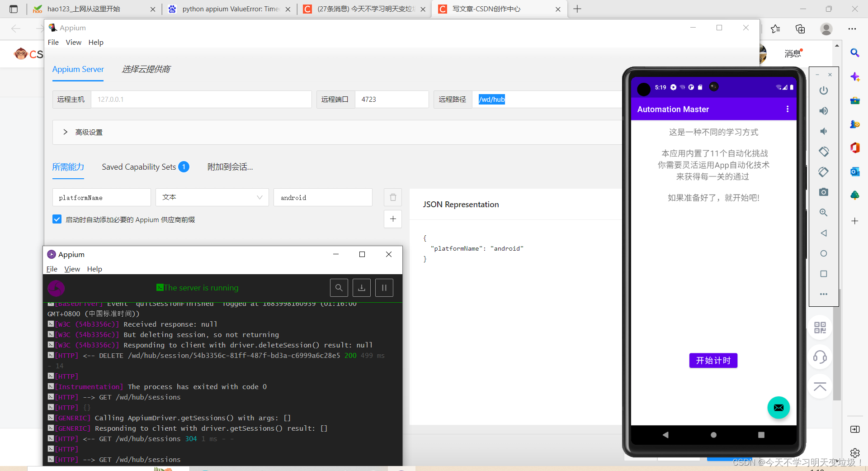Switch to the Saved Capability Sets tab
Screen dimensions: 868x471
pyautogui.click(x=139, y=167)
